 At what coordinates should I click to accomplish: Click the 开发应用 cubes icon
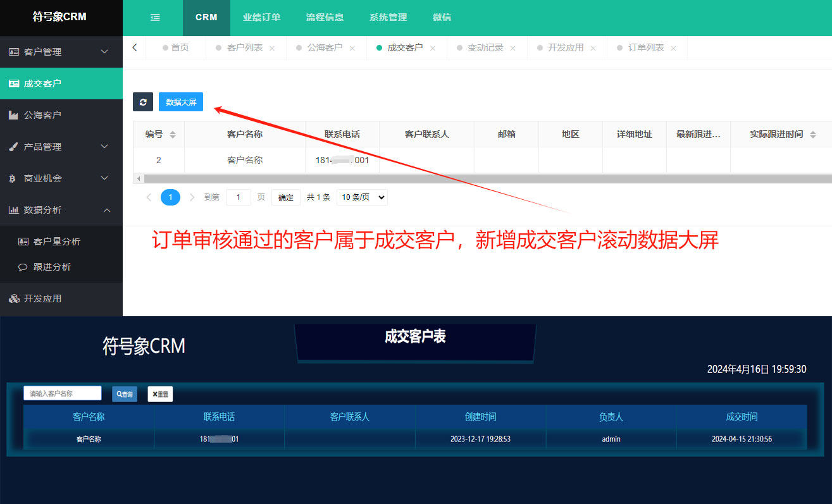click(x=14, y=298)
